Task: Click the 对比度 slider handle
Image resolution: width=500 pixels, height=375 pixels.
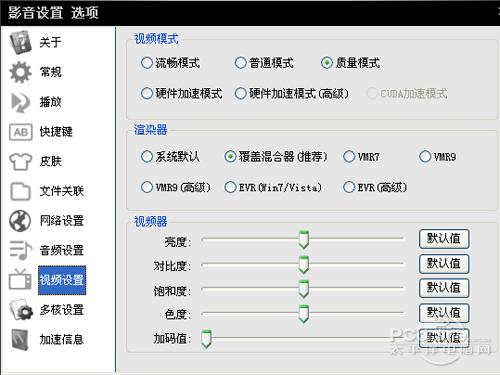Action: click(304, 265)
